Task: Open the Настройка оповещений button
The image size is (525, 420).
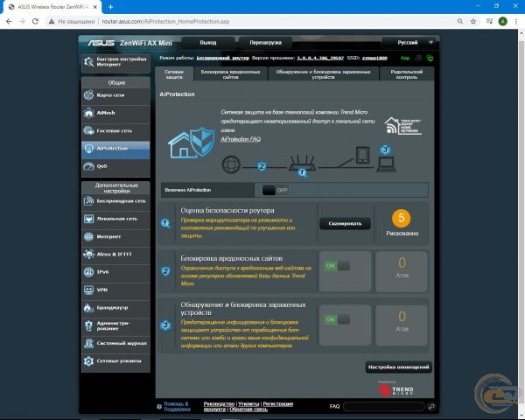Action: [398, 367]
